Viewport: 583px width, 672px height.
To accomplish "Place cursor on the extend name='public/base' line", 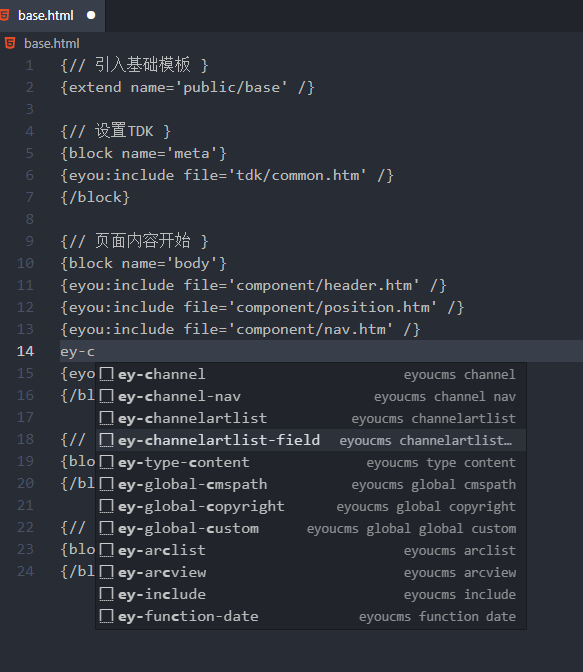I will tap(188, 87).
